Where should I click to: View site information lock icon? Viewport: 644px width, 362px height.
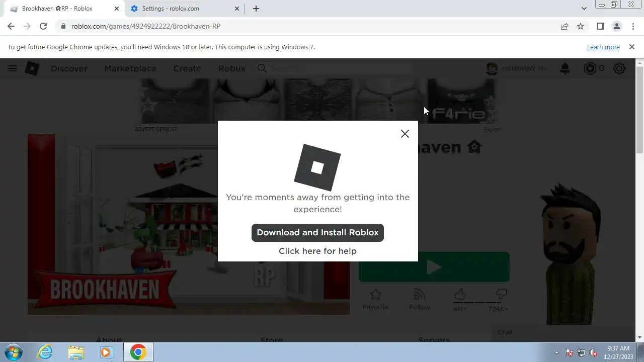click(63, 26)
